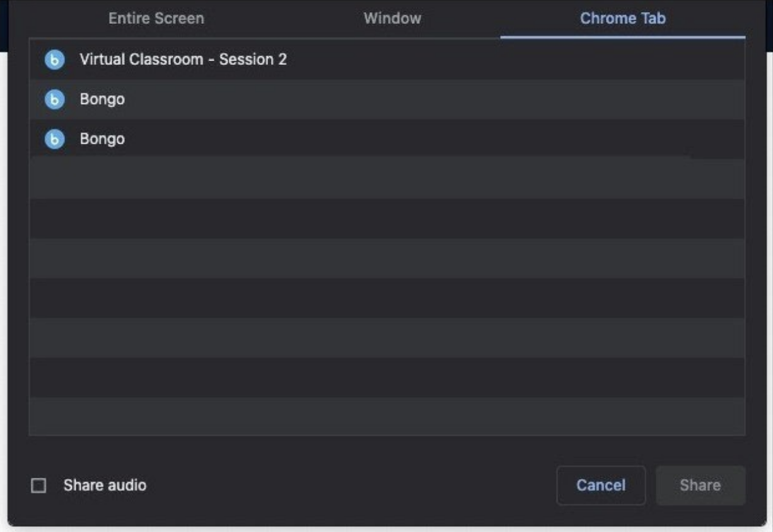Viewport: 773px width, 532px height.
Task: Click the dark strip above the Entire Screen tab
Action: click(156, 3)
